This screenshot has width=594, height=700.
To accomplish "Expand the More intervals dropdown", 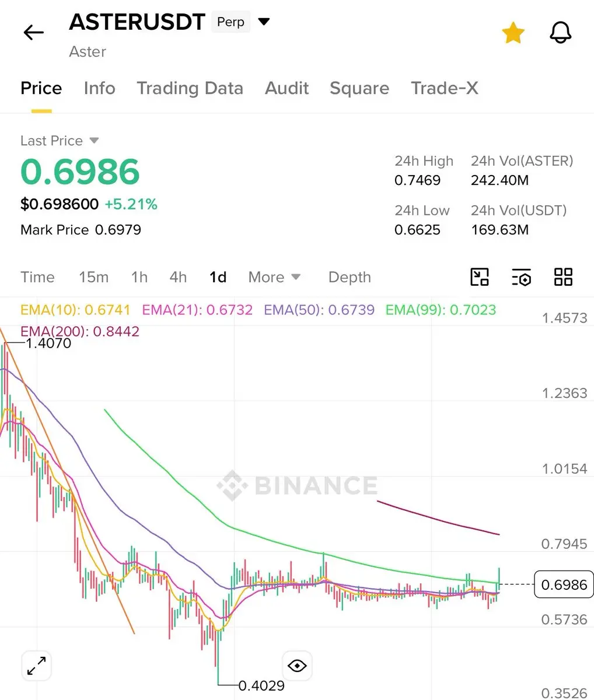I will coord(274,277).
